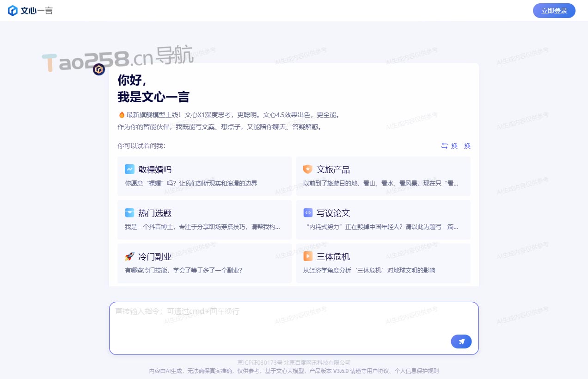Viewport: 588px width, 379px height.
Task: Click the 文旅产品 orange shield icon
Action: (x=308, y=169)
